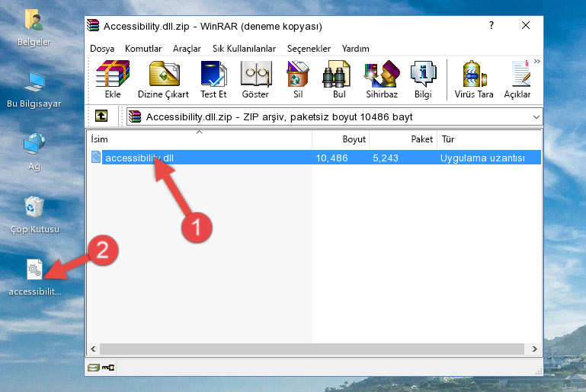This screenshot has width=586, height=392.
Task: Click the WinRAR title bar app icon
Action: (x=93, y=26)
